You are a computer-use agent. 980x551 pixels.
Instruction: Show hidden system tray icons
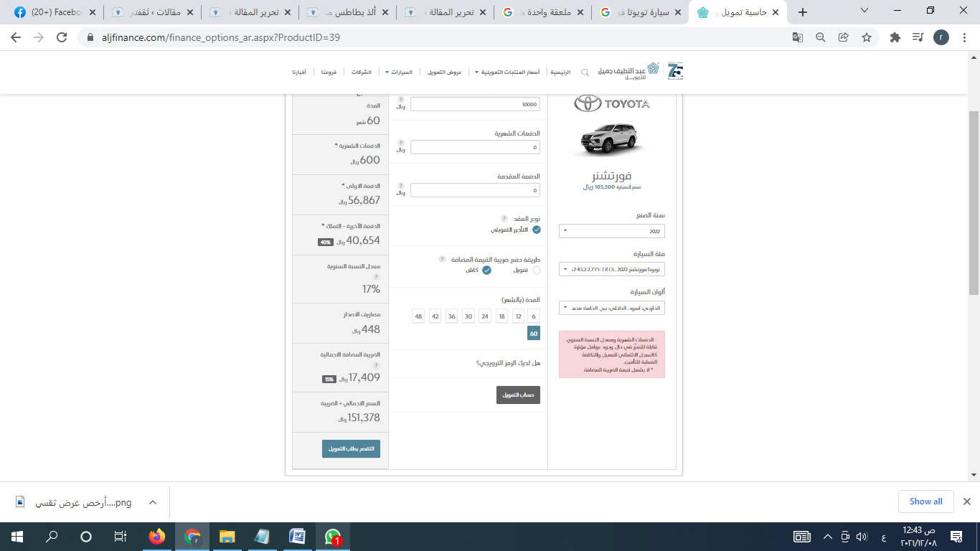click(x=828, y=536)
